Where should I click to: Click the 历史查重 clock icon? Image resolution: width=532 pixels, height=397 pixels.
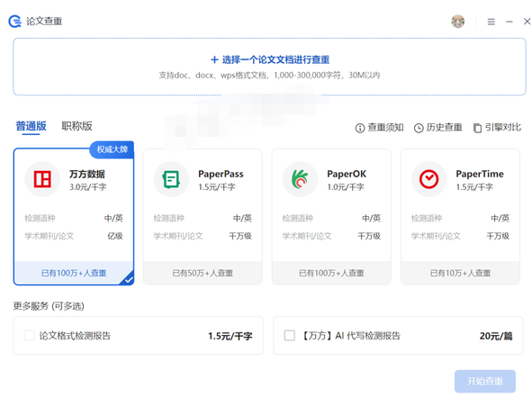point(419,128)
